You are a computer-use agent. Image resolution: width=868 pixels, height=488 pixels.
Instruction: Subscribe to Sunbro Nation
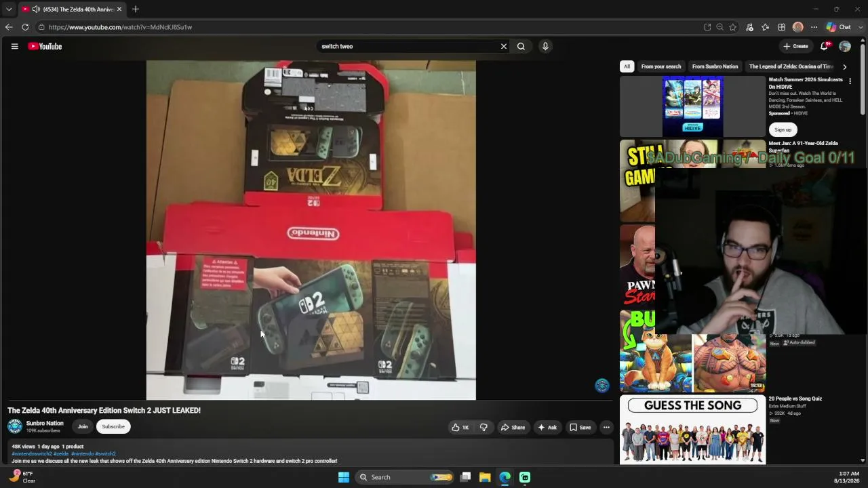click(x=113, y=426)
